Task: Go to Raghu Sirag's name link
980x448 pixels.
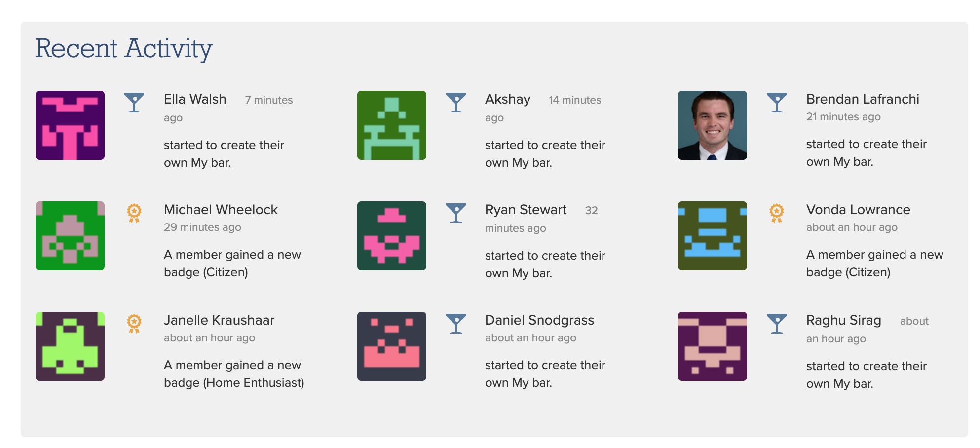Action: click(844, 321)
